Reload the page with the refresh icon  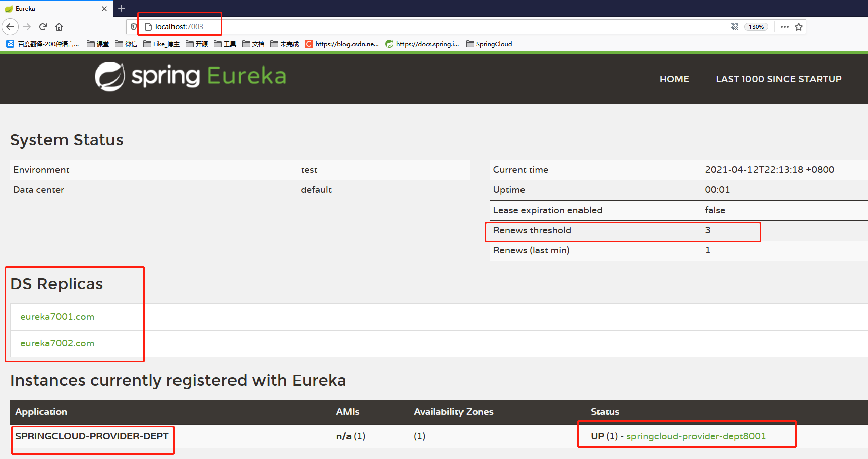click(43, 27)
